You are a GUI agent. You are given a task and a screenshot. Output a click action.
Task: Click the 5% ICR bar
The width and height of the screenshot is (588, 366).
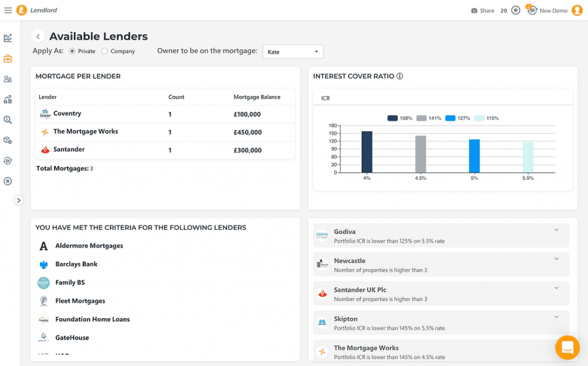coord(474,156)
